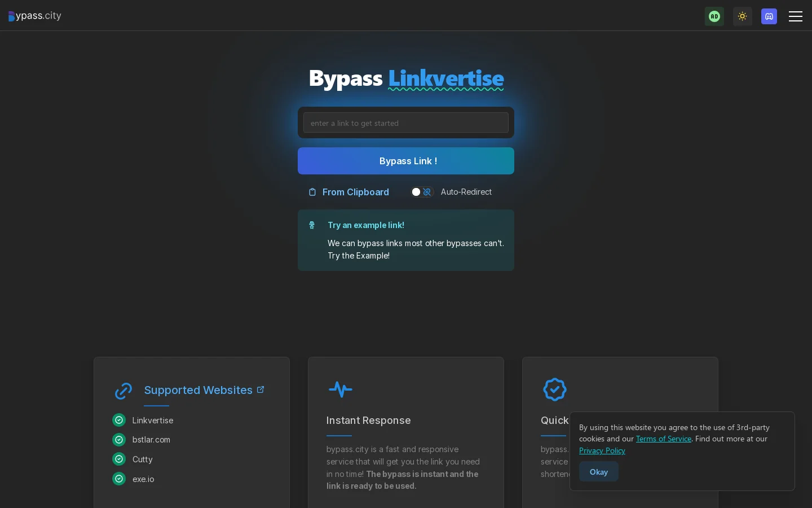Click the Try an example link! heading
This screenshot has width=812, height=508.
[x=366, y=225]
